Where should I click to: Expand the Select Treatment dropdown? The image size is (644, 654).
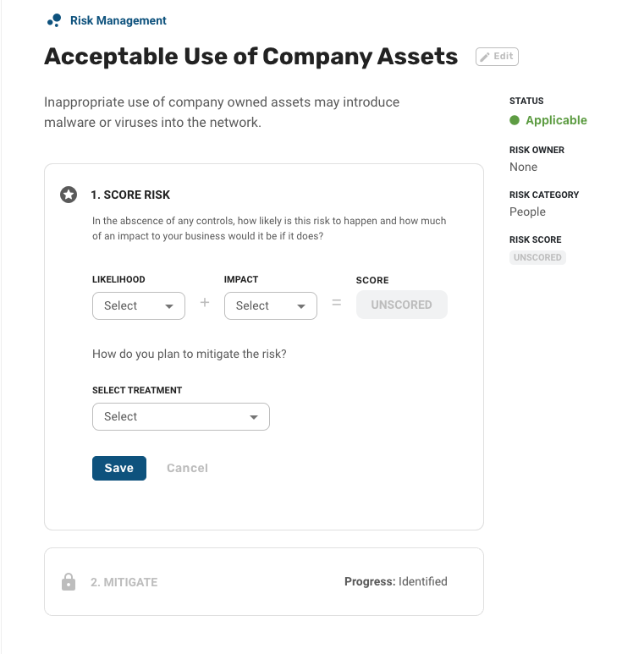181,416
